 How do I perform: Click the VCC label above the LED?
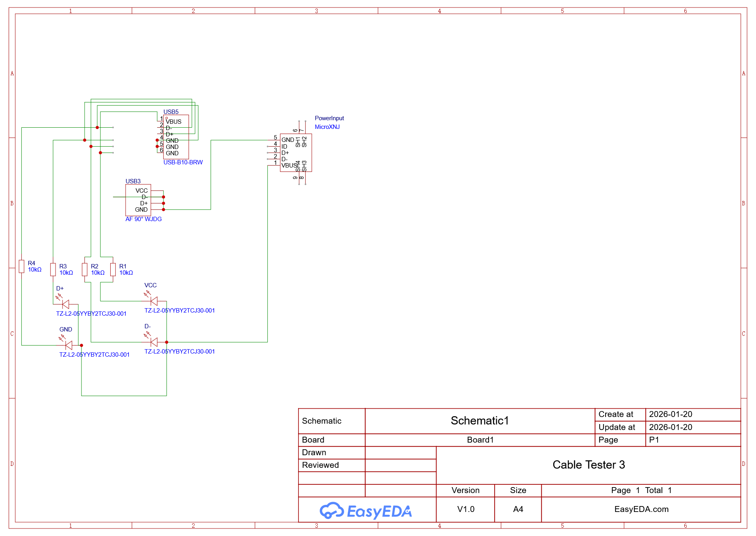[x=150, y=285]
